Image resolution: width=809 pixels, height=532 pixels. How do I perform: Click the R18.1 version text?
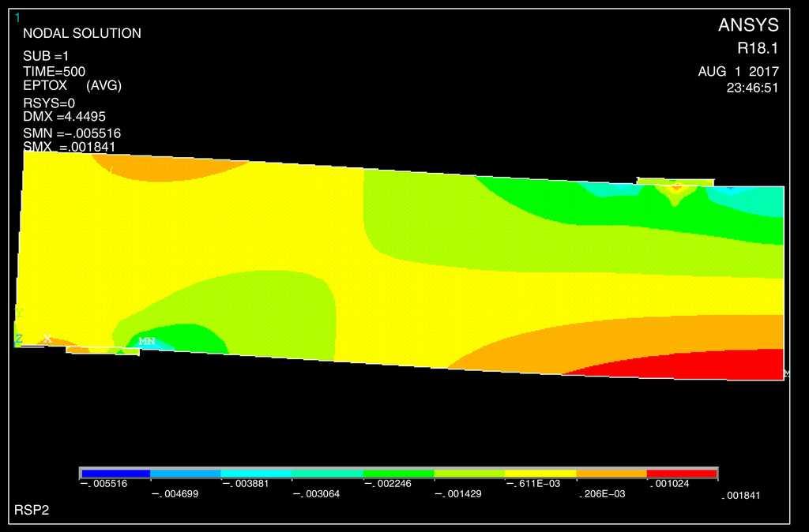(x=758, y=48)
